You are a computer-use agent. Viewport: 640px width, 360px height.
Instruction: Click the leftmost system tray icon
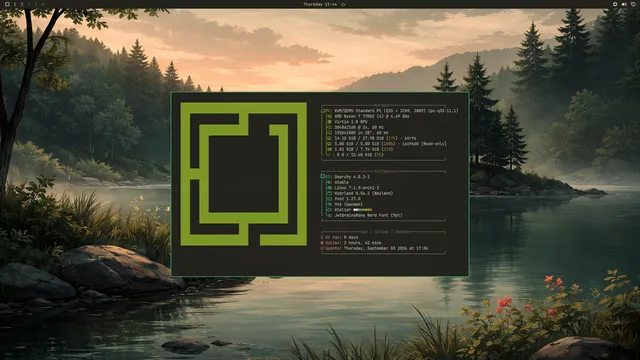pos(615,4)
